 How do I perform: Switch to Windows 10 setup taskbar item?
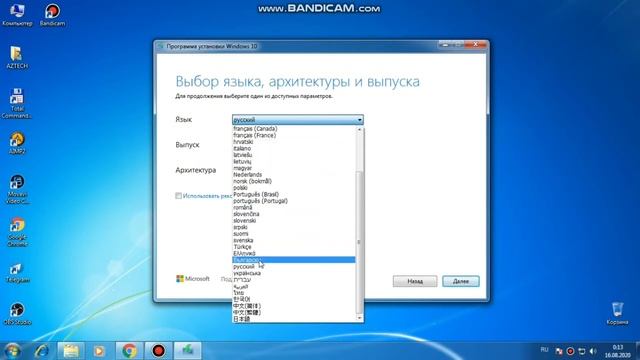tap(188, 351)
